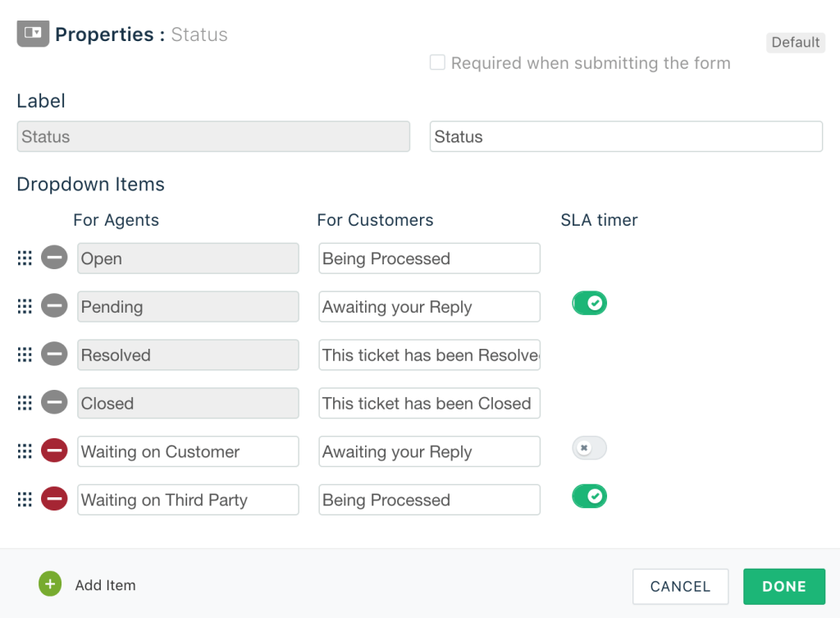Screen dimensions: 840x618
Task: Click the Default badge
Action: 795,42
